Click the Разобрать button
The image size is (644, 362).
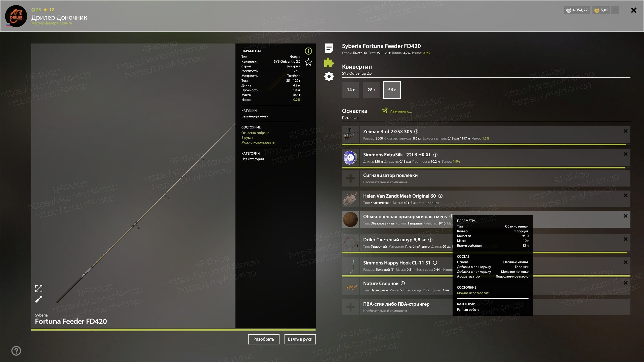coord(264,339)
